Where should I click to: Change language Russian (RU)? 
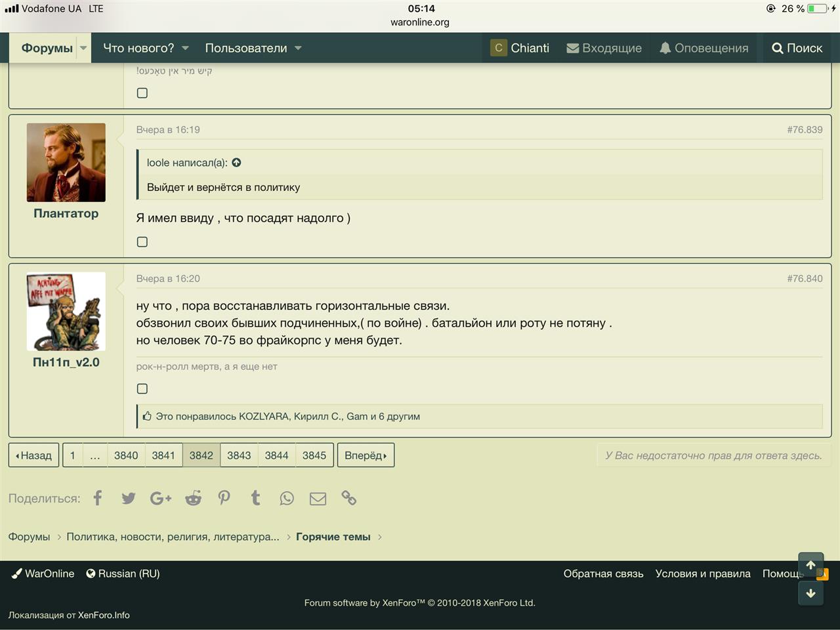pos(123,574)
